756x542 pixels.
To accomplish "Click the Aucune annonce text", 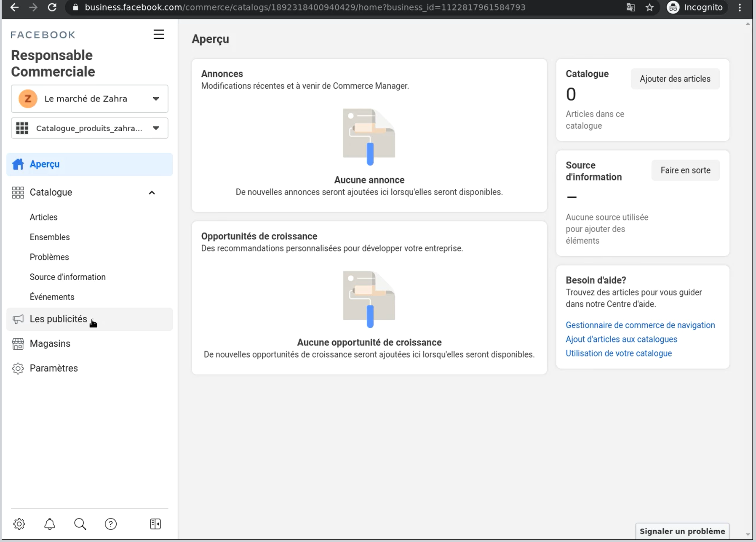I will [x=369, y=180].
